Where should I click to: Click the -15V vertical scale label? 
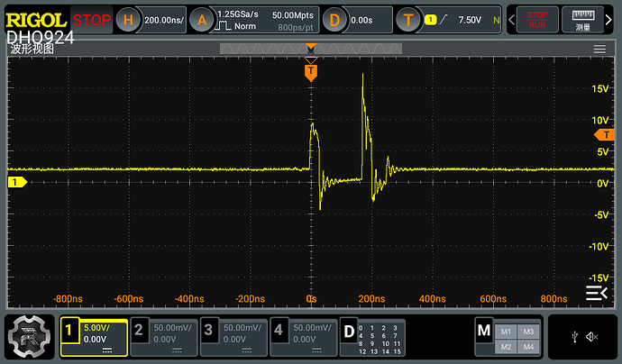click(x=599, y=278)
